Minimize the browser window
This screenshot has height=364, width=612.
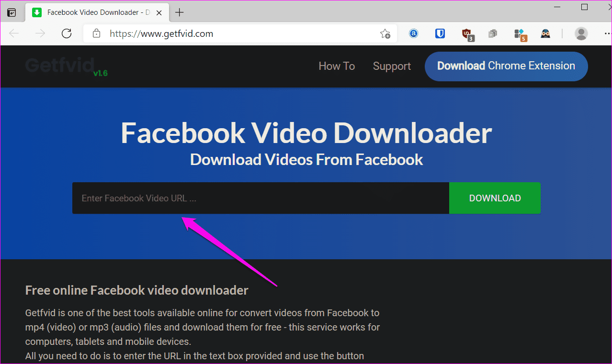556,7
